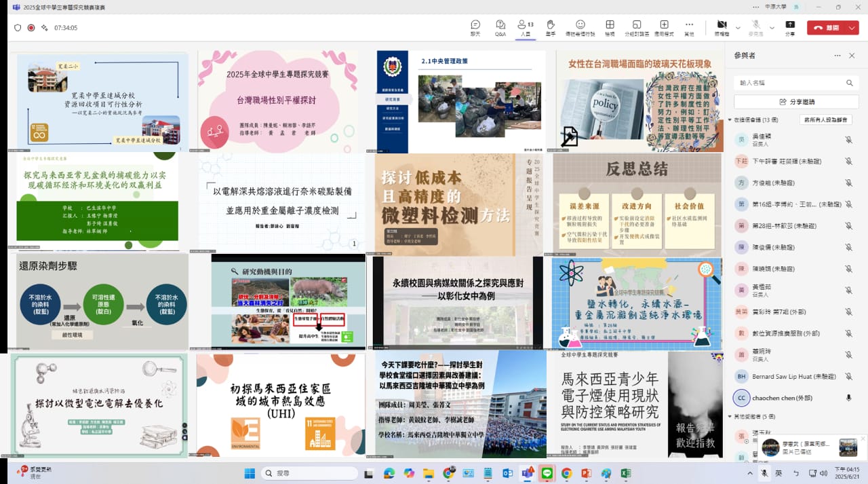Screen dimensions: 868x484
Task: Open the camera selection dropdown
Action: coord(737,29)
